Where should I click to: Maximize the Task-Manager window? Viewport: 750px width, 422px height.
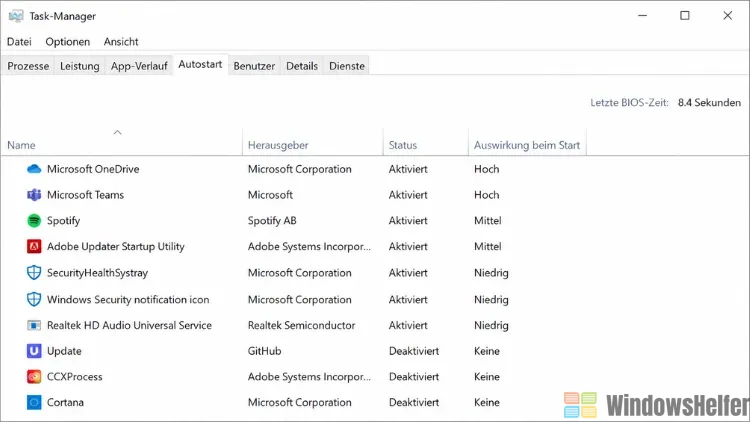684,16
